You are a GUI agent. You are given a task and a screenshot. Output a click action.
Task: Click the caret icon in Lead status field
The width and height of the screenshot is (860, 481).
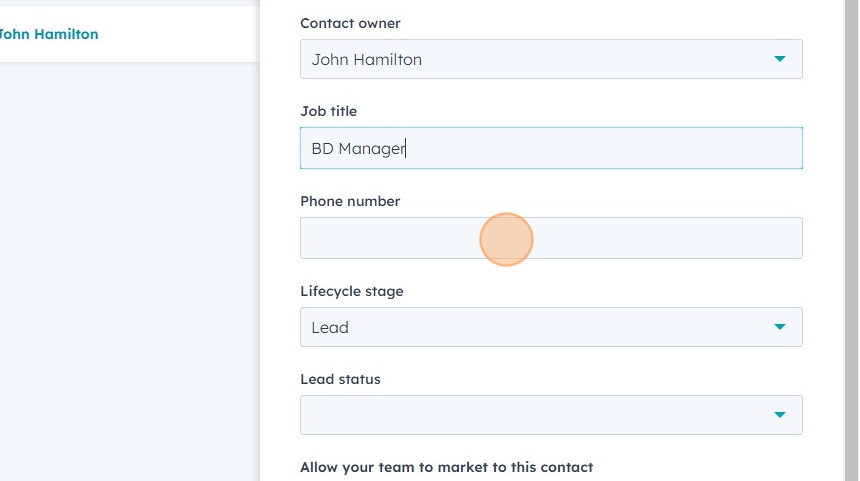[x=780, y=415]
